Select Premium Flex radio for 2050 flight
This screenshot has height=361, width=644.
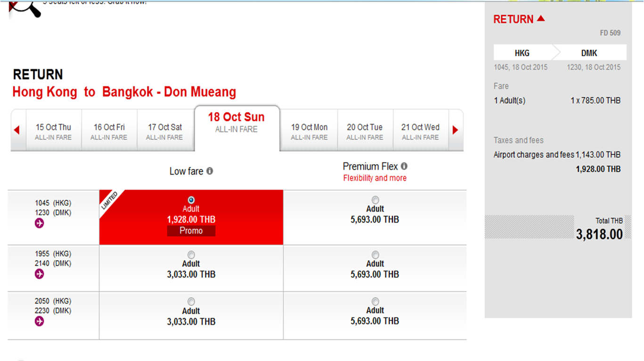tap(375, 302)
